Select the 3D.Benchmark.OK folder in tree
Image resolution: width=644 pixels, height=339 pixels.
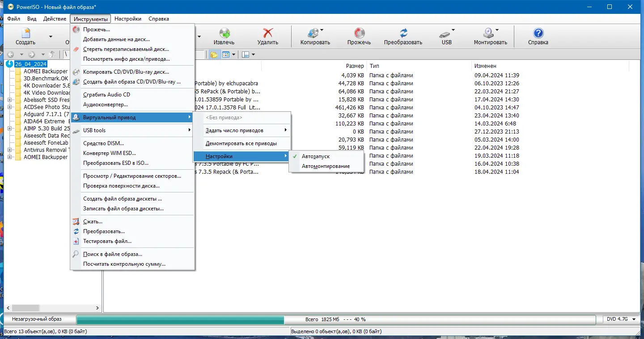(x=46, y=79)
